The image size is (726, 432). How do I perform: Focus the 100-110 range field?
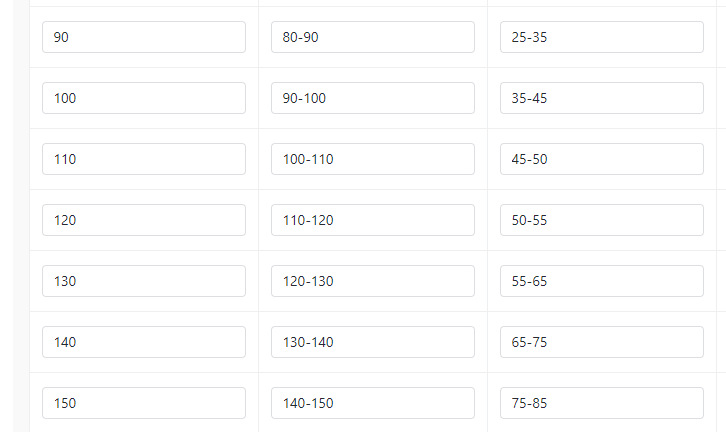(372, 159)
